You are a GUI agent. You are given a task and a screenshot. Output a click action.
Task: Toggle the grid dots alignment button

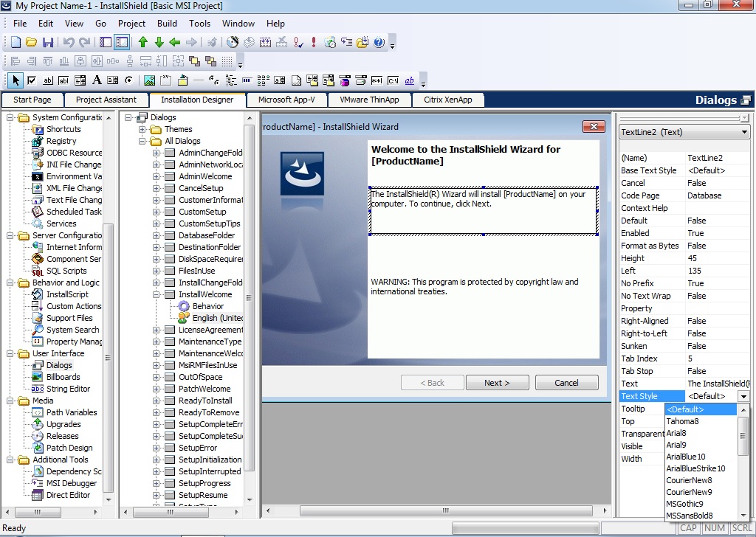pos(227,61)
